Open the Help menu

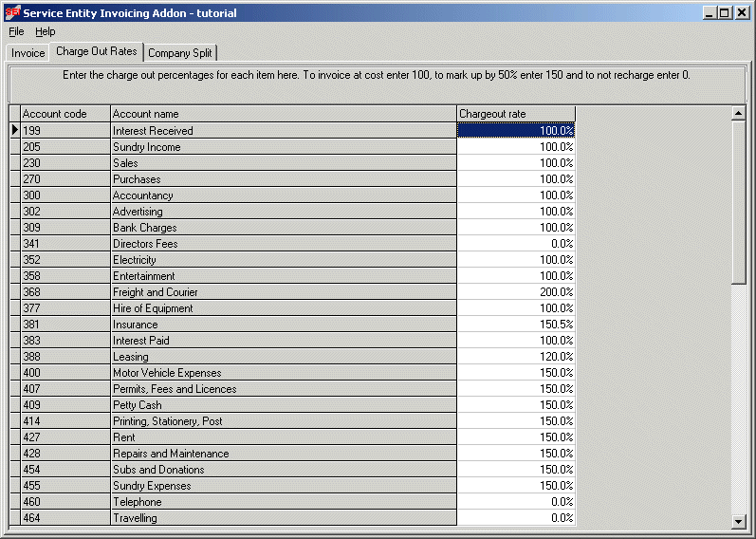[46, 32]
